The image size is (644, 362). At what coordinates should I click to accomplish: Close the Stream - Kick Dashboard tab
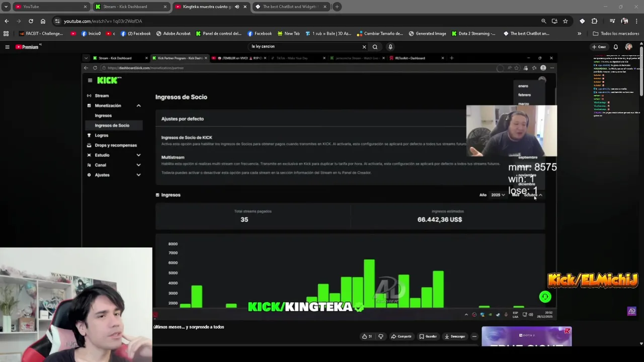coord(165,7)
